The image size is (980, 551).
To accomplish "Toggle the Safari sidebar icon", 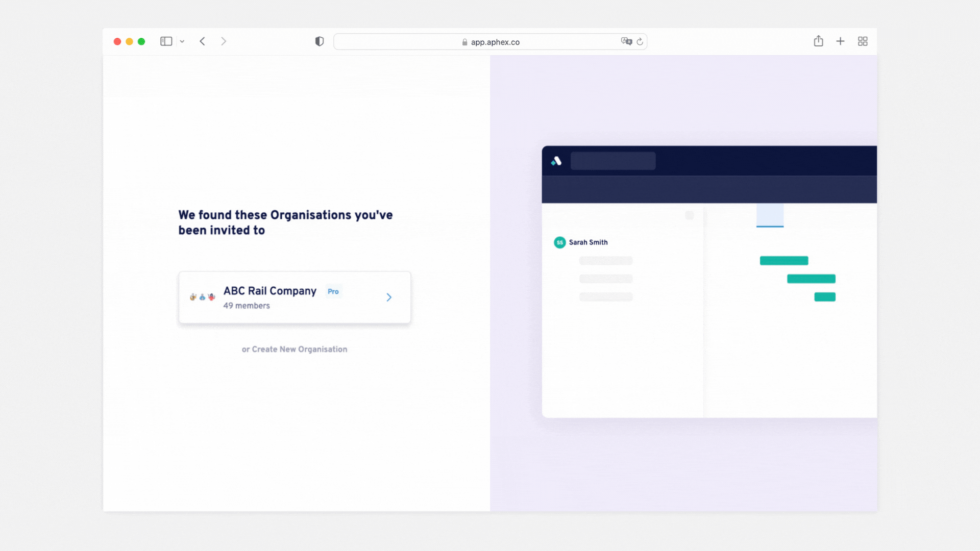I will [x=166, y=41].
